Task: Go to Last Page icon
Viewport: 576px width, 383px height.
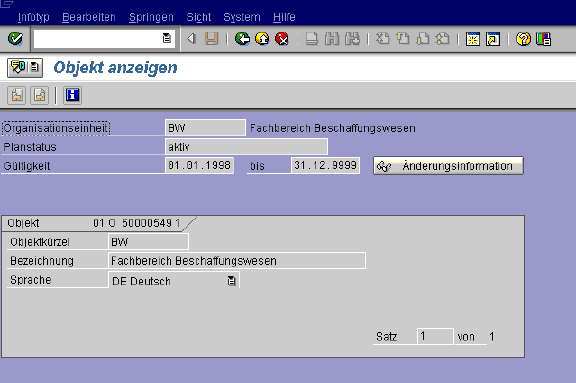Action: [x=443, y=39]
